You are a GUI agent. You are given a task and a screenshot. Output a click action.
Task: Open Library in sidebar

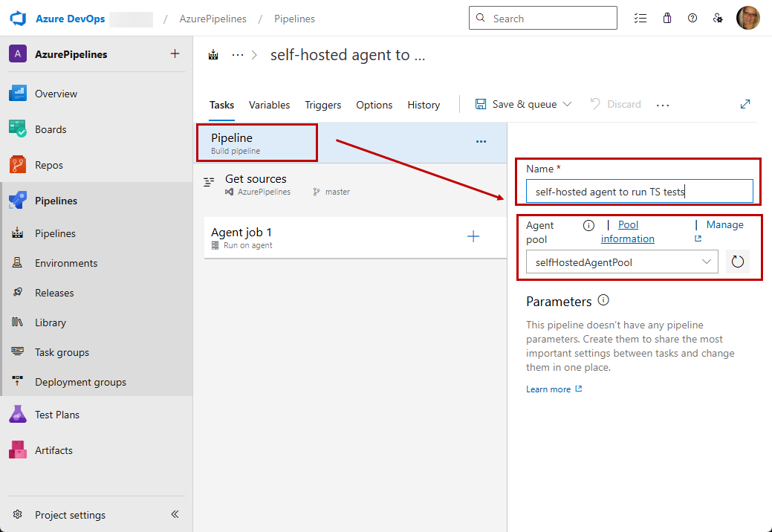pyautogui.click(x=51, y=322)
